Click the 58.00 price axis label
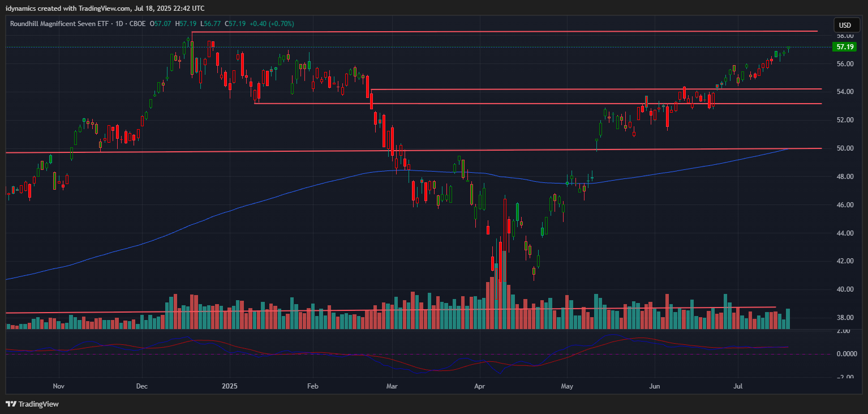Image resolution: width=868 pixels, height=414 pixels. click(845, 36)
